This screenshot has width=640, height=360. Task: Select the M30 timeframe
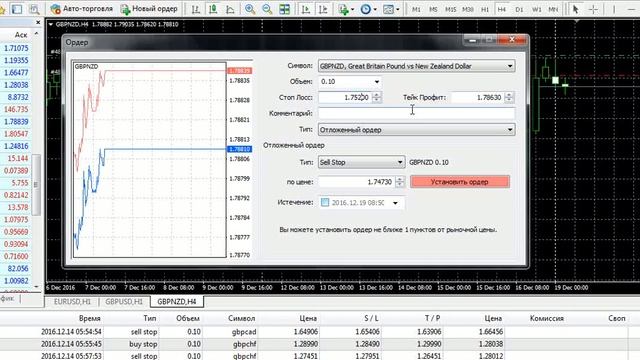468,9
